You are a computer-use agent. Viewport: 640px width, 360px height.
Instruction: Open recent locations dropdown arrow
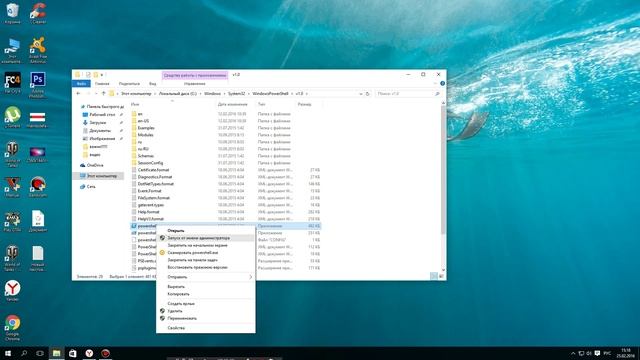(96, 93)
